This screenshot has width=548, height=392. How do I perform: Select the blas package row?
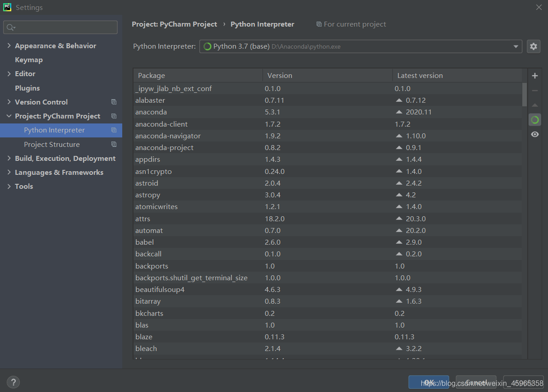pyautogui.click(x=327, y=325)
